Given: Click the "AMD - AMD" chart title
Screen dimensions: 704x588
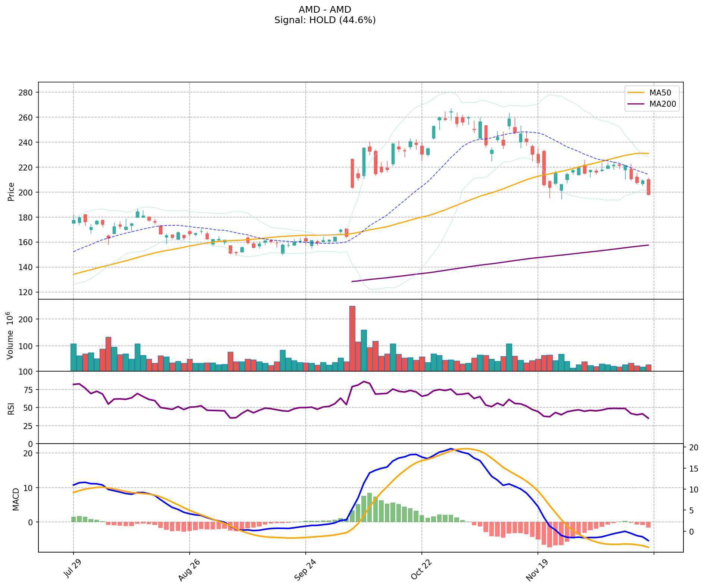Looking at the screenshot, I should pos(325,10).
